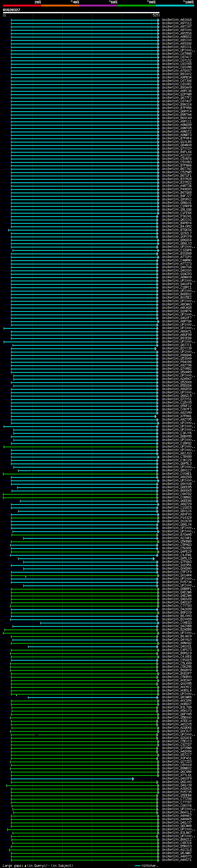Open hit UniRef100_A9TI47

176,26
